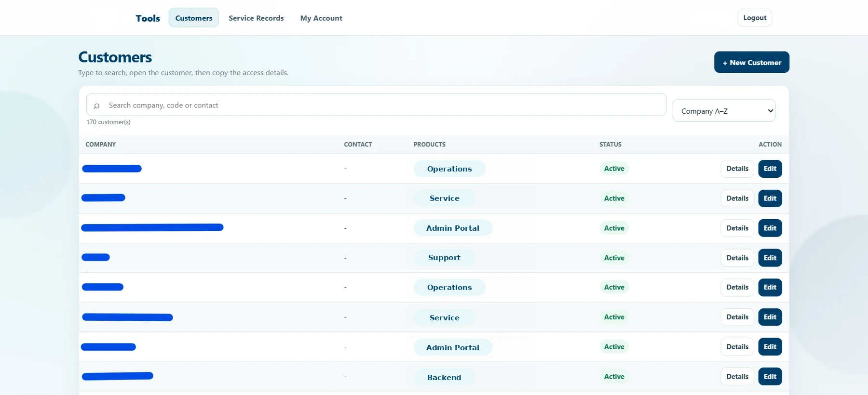Image resolution: width=868 pixels, height=395 pixels.
Task: Click the magnifier icon in the search box
Action: tap(96, 105)
